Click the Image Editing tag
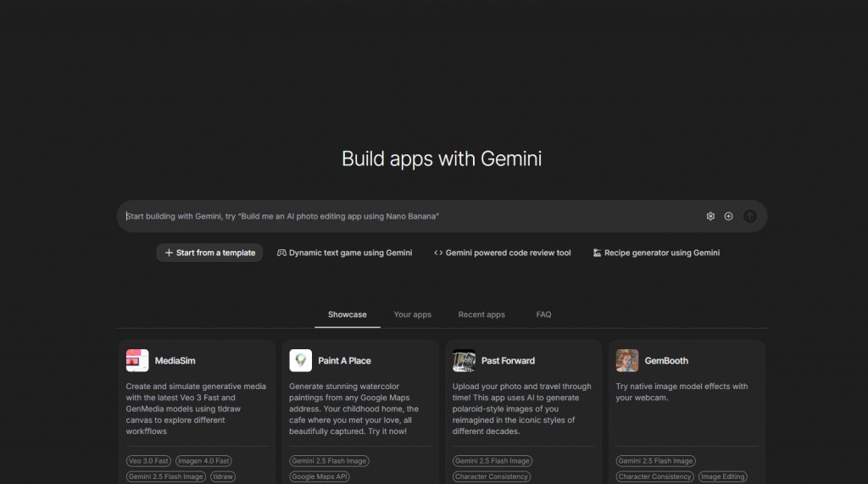The height and width of the screenshot is (484, 868). (723, 476)
